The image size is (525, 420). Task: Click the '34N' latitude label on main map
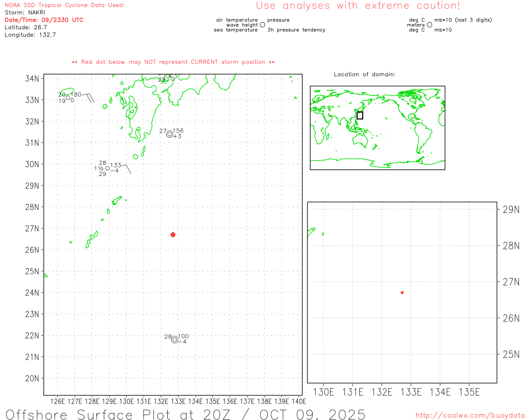[32, 79]
